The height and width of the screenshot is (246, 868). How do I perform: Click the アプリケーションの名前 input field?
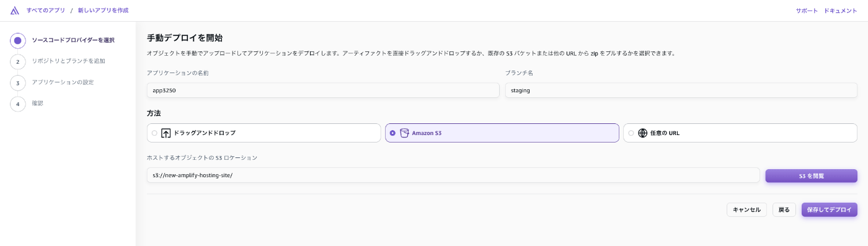coord(323,90)
